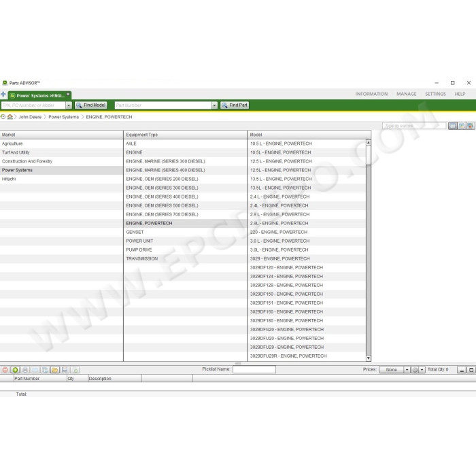Select model 220 - ENGINE, POWERTECH
The image size is (476, 476).
(307, 233)
